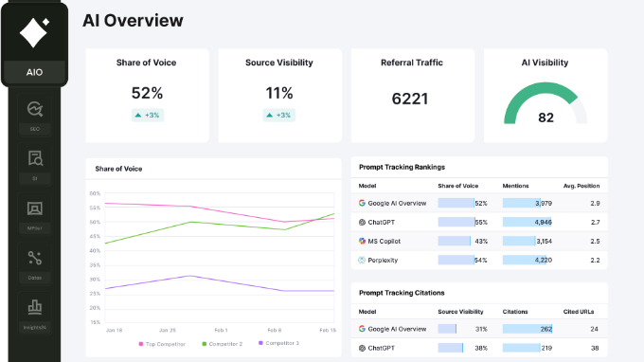This screenshot has width=644, height=362.
Task: Open the AIO diamond sidebar item
Action: click(34, 45)
